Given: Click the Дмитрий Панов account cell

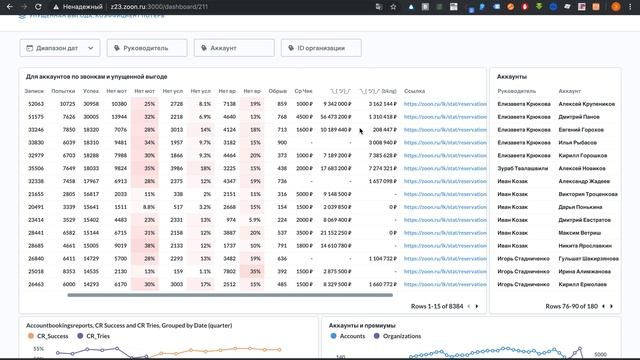Looking at the screenshot, I should point(579,117).
